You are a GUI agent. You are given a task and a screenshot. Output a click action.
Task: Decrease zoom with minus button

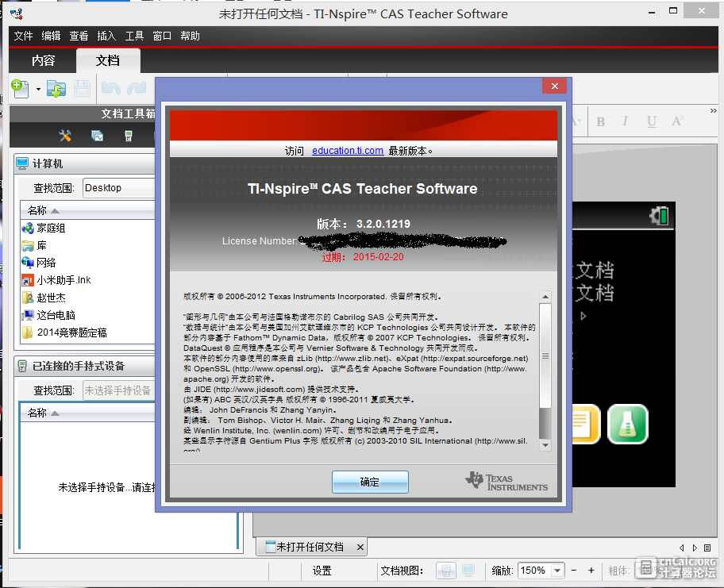(x=574, y=571)
